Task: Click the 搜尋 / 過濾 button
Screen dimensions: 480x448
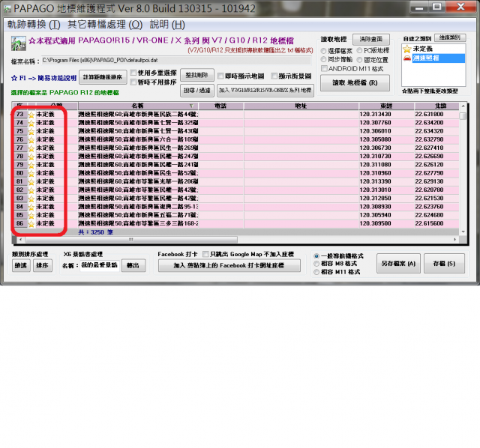Action: [196, 91]
